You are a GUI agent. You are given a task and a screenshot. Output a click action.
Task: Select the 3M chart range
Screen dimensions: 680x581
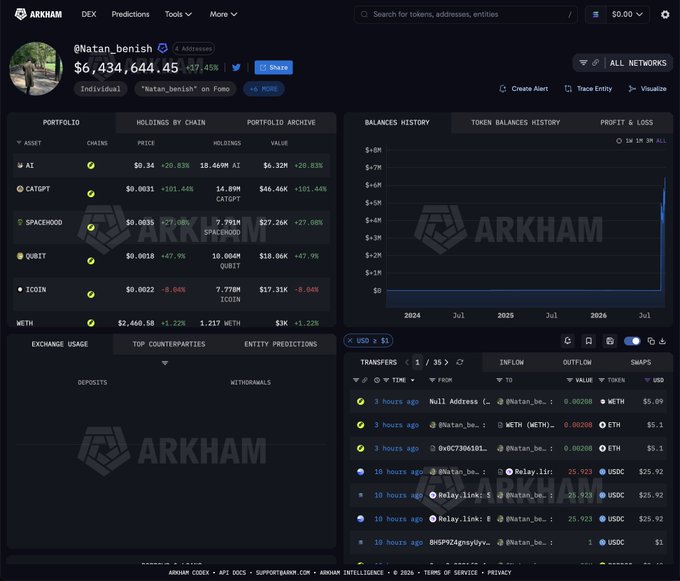coord(650,141)
